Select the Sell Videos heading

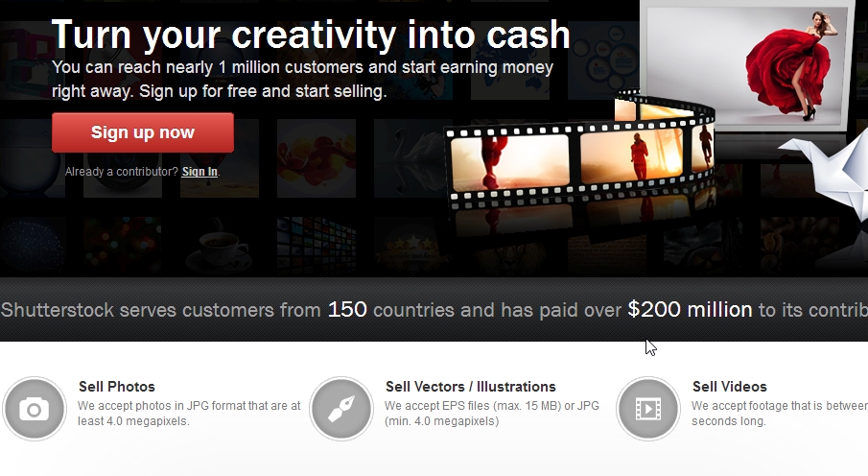[730, 386]
